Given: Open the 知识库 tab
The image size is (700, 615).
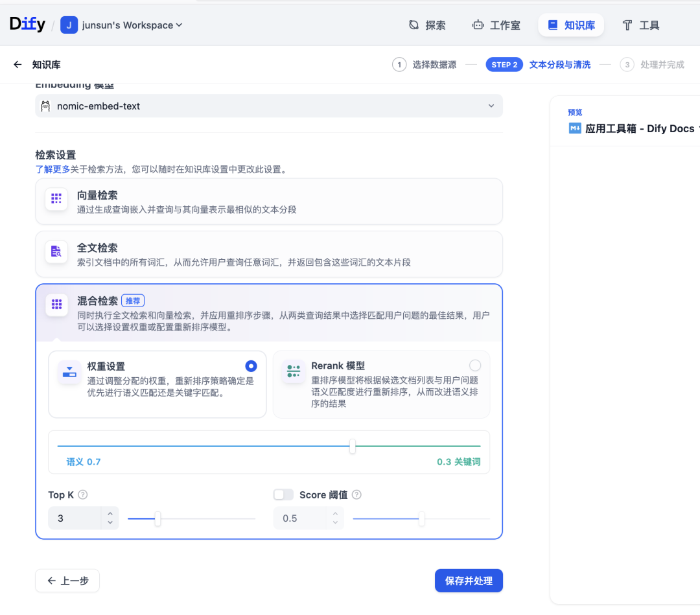Looking at the screenshot, I should coord(571,25).
